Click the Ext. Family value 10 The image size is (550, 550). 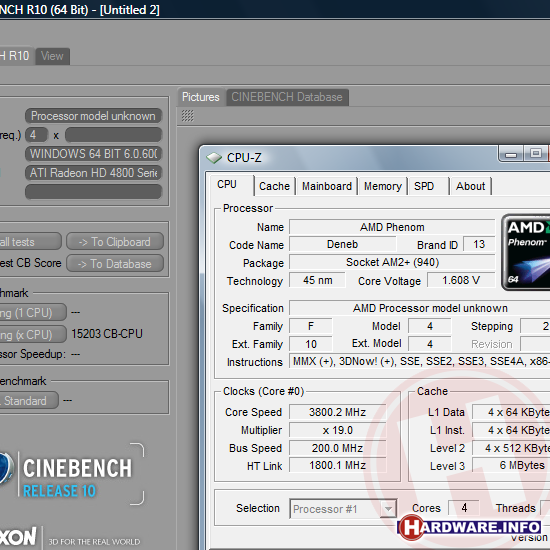[x=311, y=344]
